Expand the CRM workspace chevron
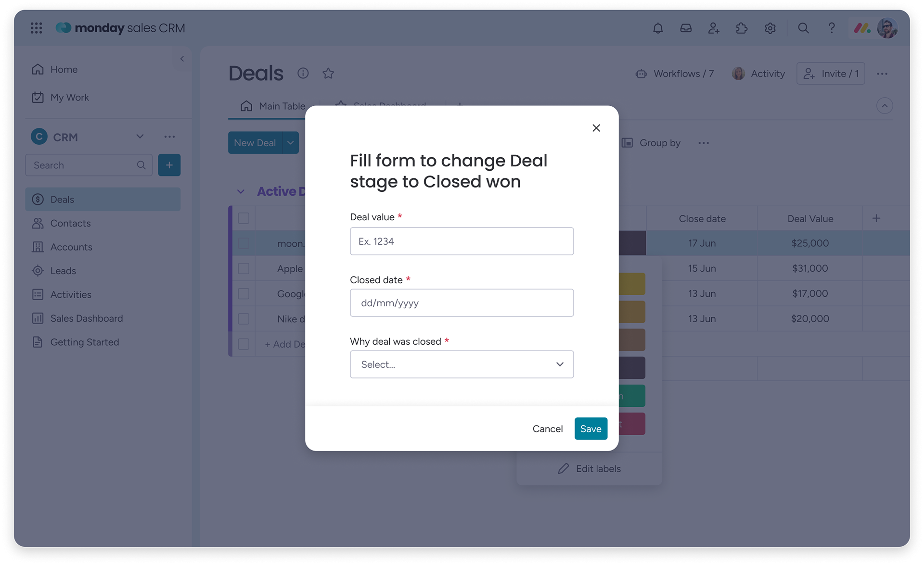Screen dimensions: 924x565 (x=140, y=137)
